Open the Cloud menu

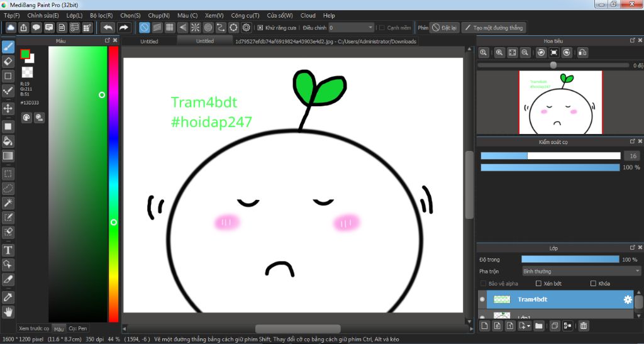point(308,16)
